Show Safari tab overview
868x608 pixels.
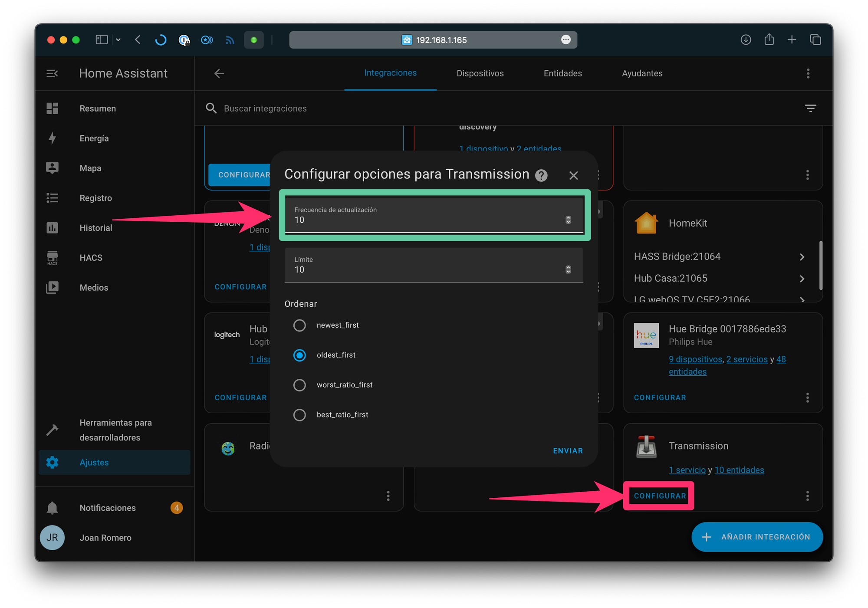815,40
